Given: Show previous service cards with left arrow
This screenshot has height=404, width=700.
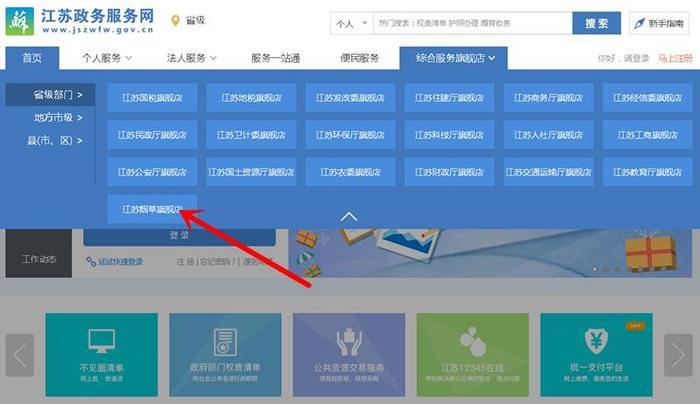Looking at the screenshot, I should click(20, 355).
